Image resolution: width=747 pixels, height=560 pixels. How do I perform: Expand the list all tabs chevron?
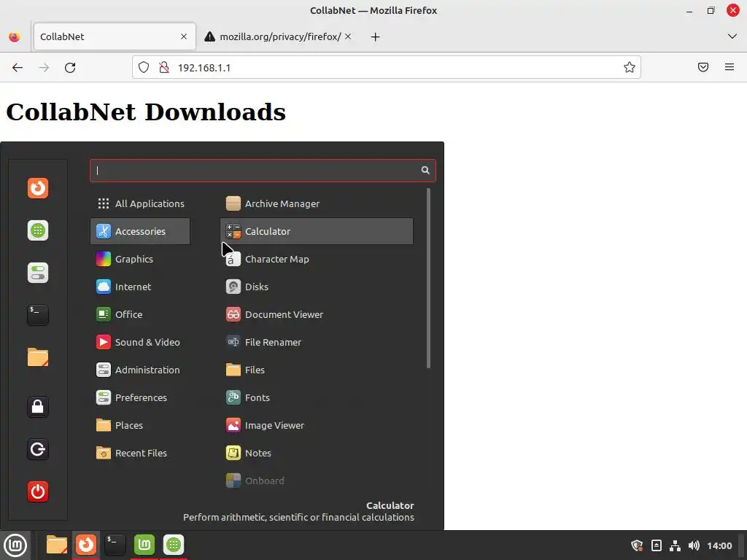pyautogui.click(x=732, y=36)
